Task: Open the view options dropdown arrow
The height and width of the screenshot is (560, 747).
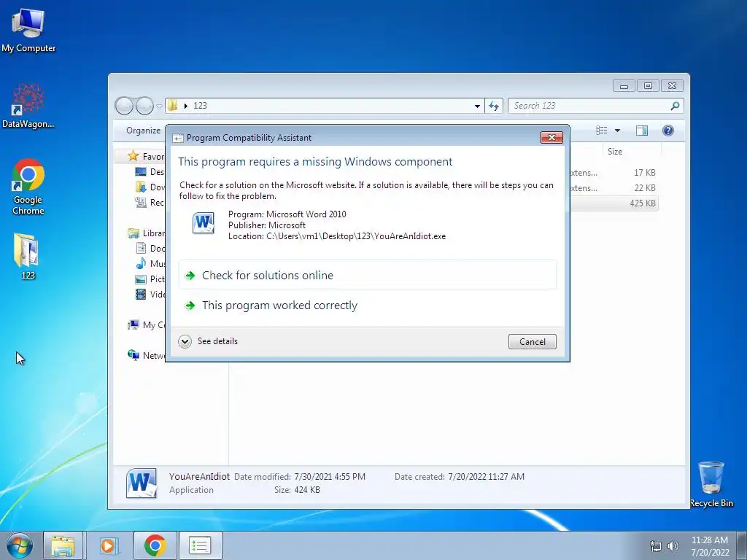Action: (x=617, y=131)
